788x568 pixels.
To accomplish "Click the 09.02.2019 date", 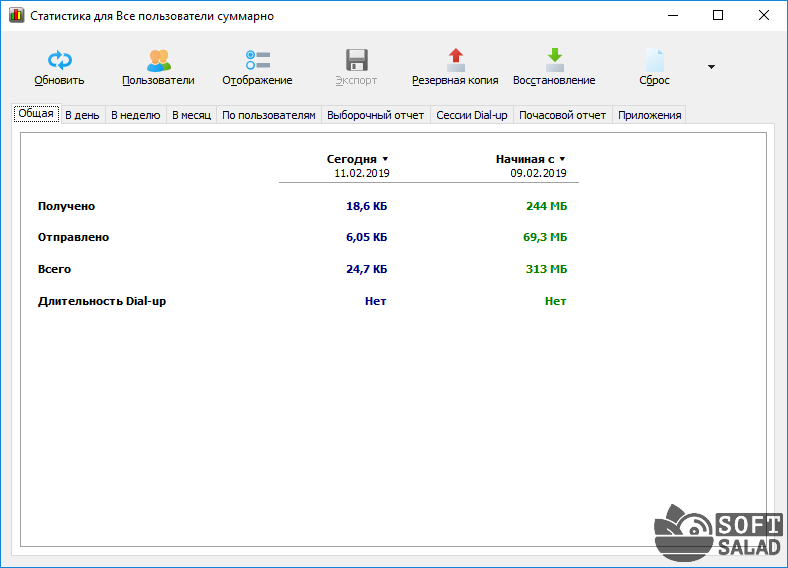I will pyautogui.click(x=539, y=173).
